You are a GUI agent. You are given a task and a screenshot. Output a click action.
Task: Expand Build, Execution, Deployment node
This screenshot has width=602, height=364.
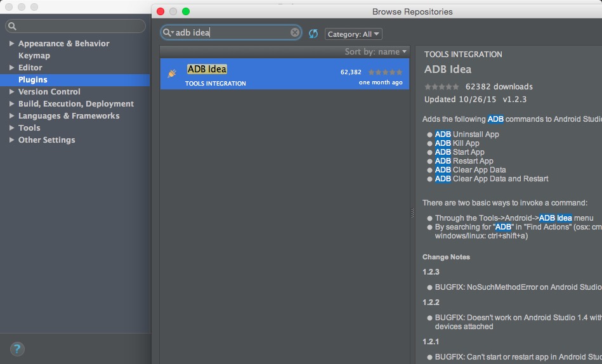(x=11, y=103)
